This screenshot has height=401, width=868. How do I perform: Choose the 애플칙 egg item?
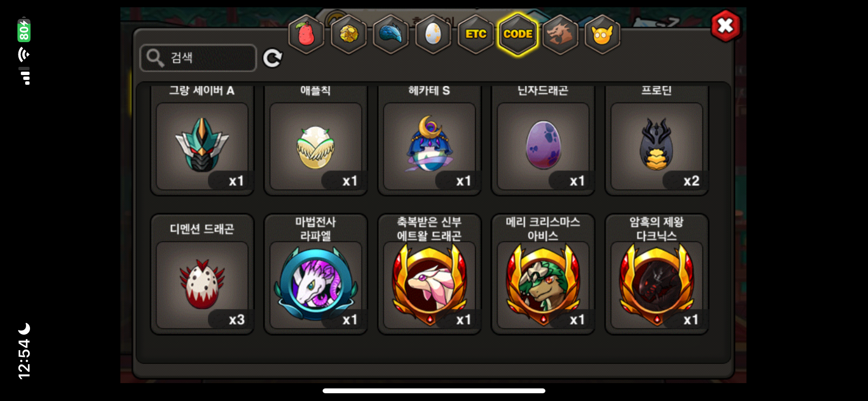[316, 141]
